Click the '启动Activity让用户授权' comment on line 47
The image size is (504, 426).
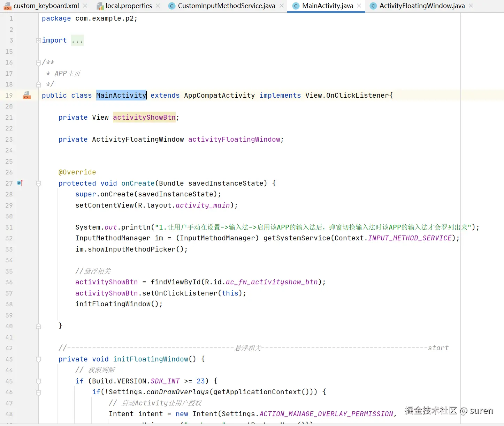coord(155,403)
